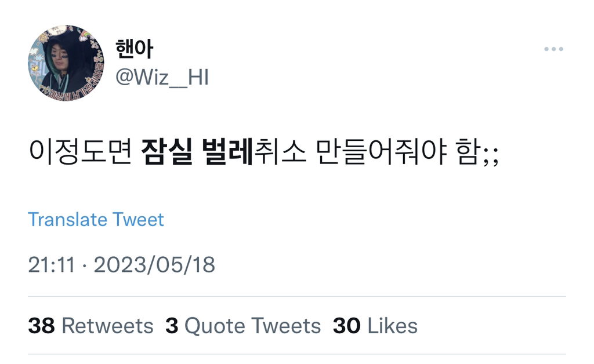This screenshot has width=594, height=364.
Task: Open the 핸아 display name profile
Action: (134, 49)
